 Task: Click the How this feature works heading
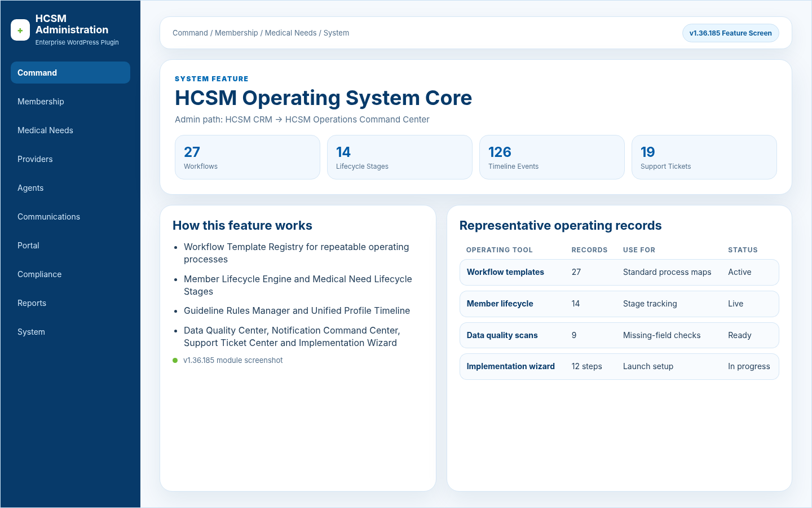[242, 226]
